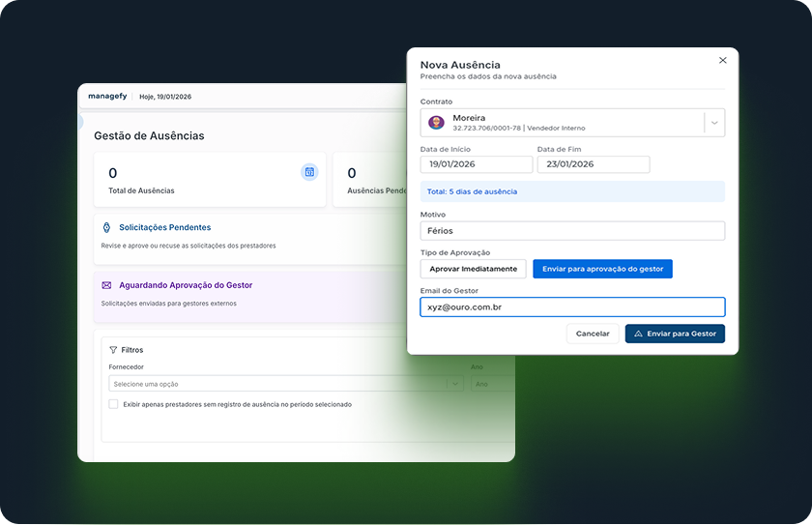Click the calendar icon in Total de Ausências card
Screen dimensions: 812x525
(x=309, y=172)
